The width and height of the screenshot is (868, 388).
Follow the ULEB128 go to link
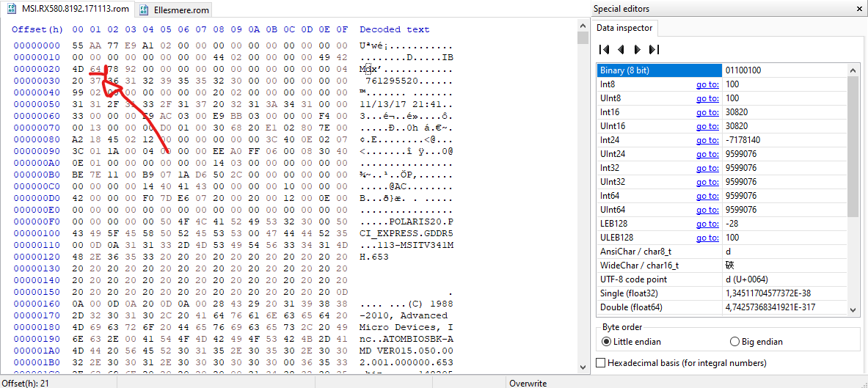[x=707, y=238]
